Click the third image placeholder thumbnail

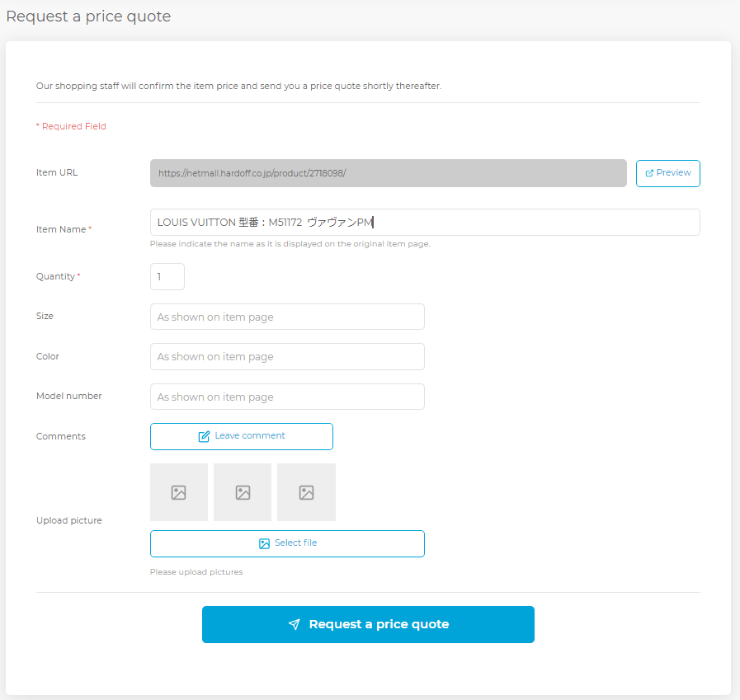306,492
